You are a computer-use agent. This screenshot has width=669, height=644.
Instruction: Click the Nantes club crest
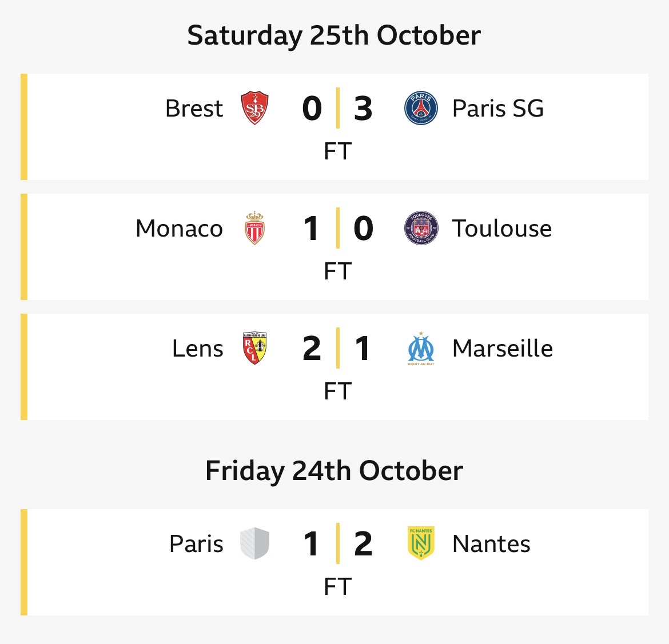point(421,543)
